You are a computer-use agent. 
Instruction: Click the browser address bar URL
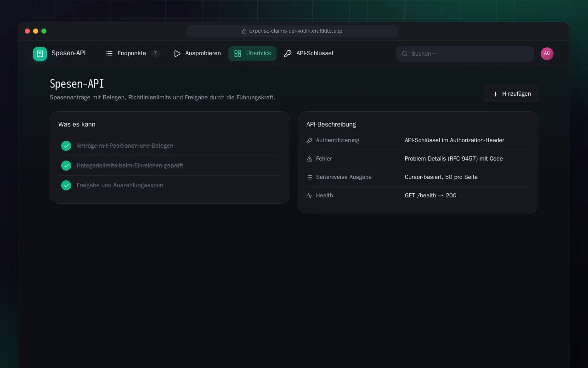[296, 31]
